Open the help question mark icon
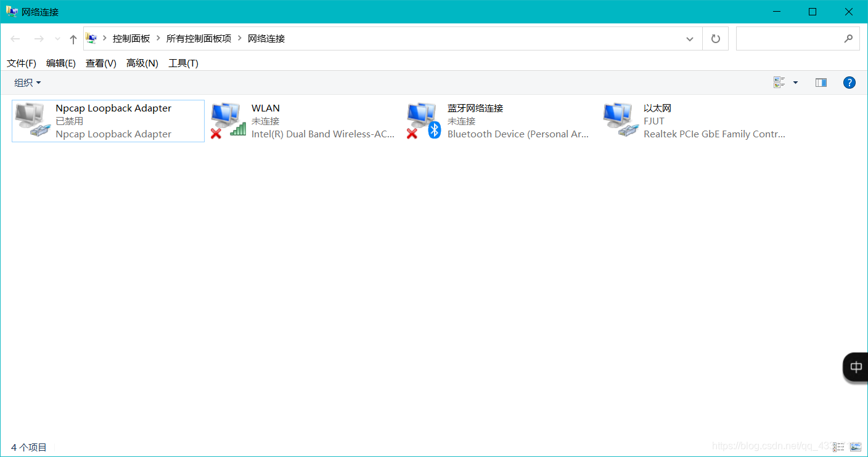Viewport: 868px width, 457px height. [x=849, y=83]
